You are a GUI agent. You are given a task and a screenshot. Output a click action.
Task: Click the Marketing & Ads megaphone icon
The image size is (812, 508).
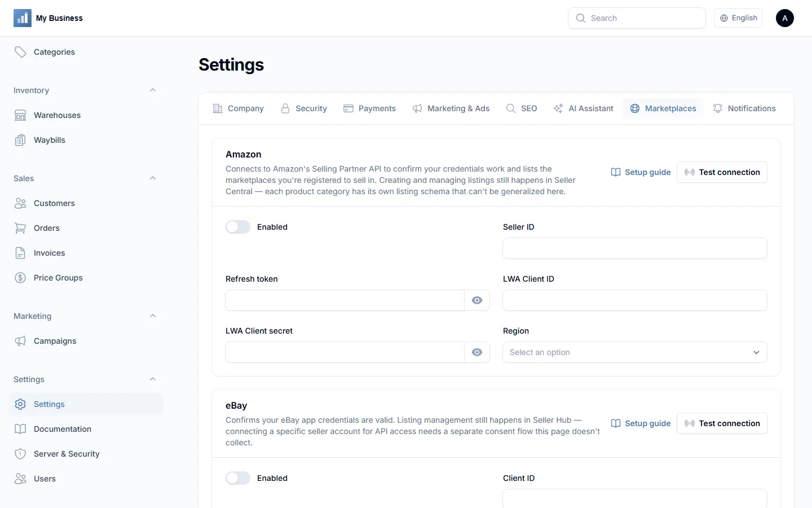[417, 108]
